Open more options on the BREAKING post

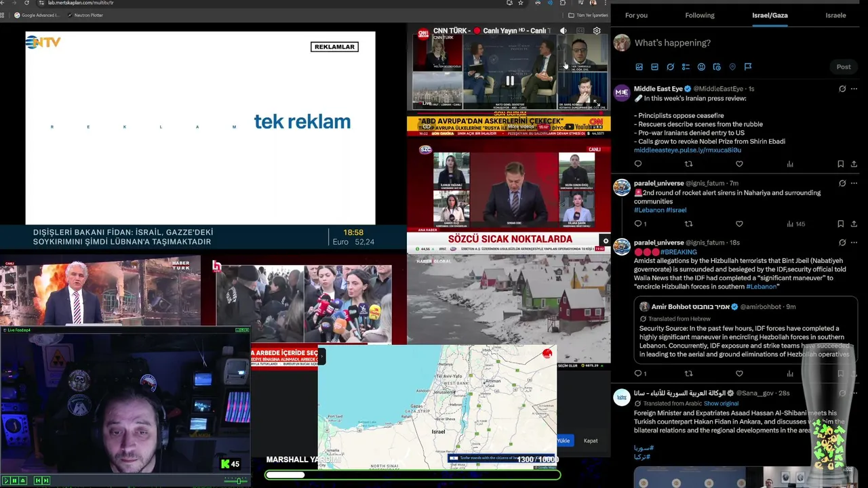[x=854, y=242]
